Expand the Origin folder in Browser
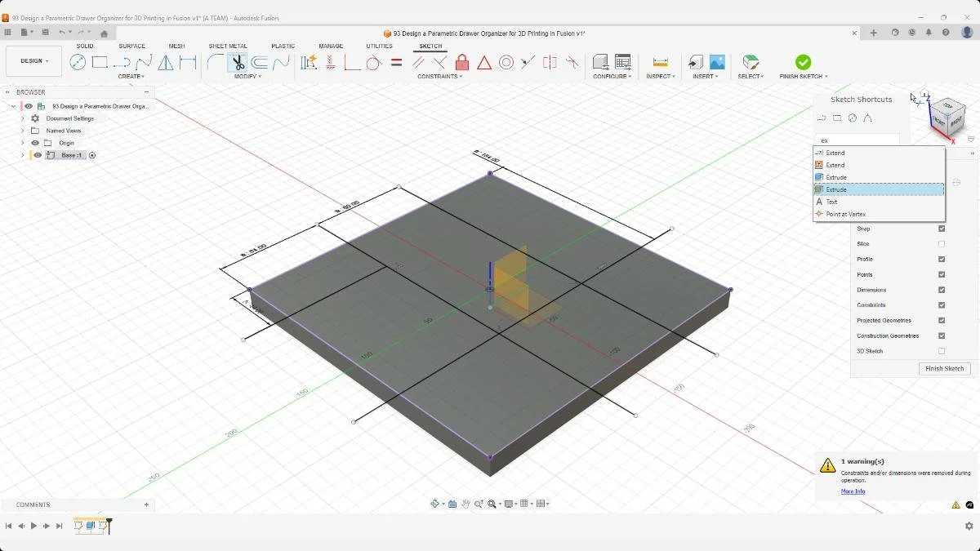Image resolution: width=980 pixels, height=551 pixels. [22, 142]
